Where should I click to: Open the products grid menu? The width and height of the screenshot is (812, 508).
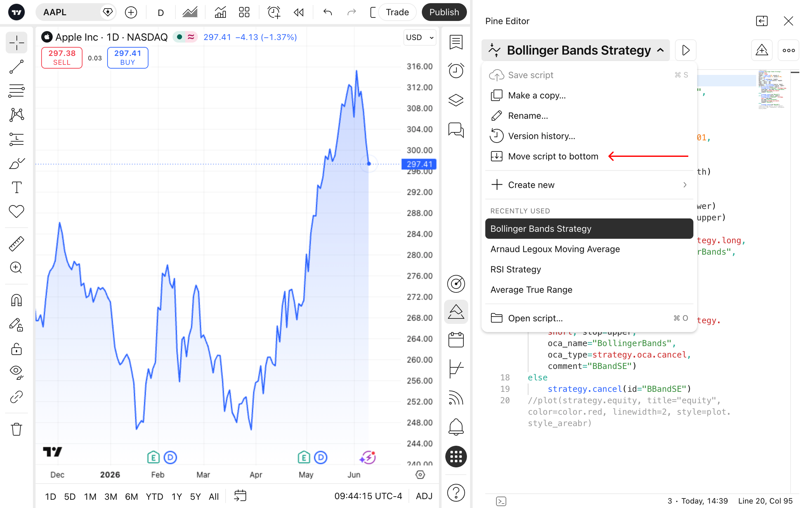coord(456,457)
